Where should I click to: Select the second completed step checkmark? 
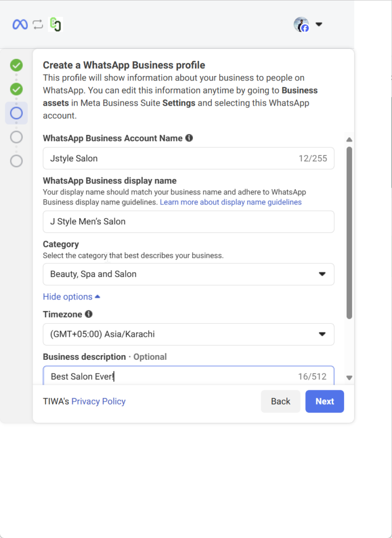point(16,89)
